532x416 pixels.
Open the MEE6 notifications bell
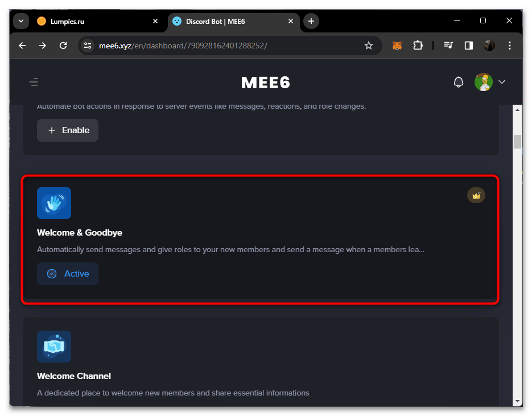tap(459, 83)
